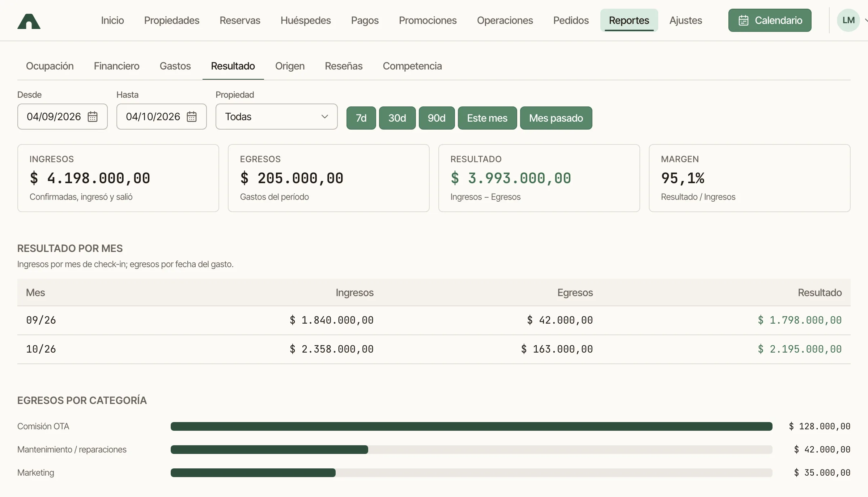Select the 90d range filter
This screenshot has width=868, height=497.
[437, 118]
